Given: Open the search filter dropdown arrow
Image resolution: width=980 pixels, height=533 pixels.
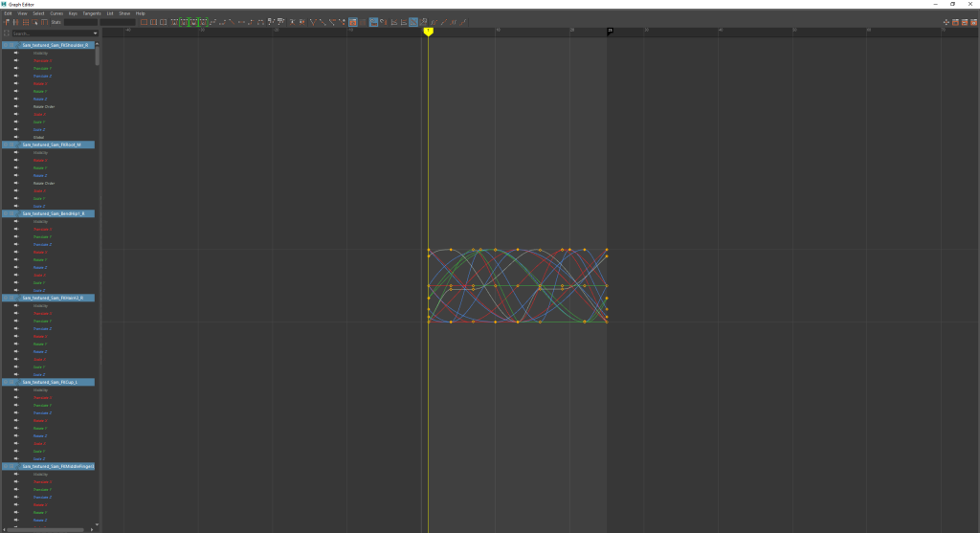Looking at the screenshot, I should [95, 33].
